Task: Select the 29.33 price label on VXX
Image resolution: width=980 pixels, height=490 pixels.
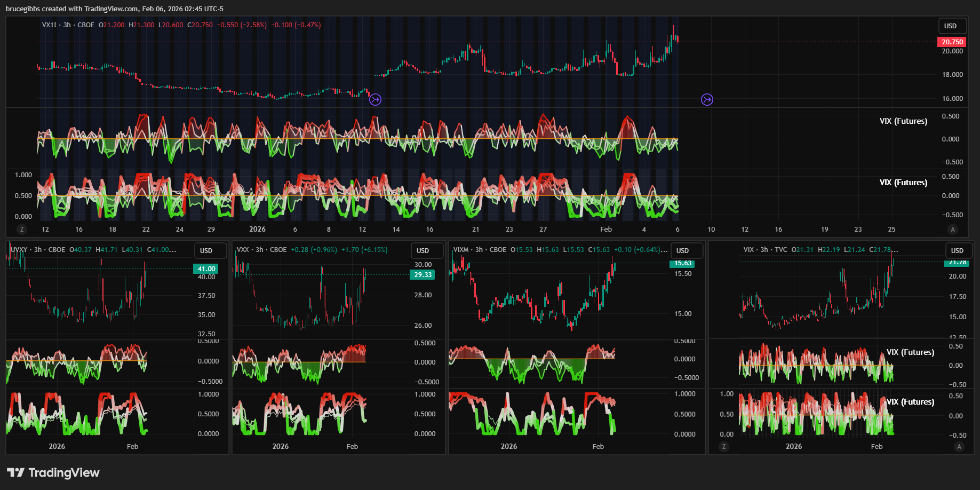Action: (423, 275)
